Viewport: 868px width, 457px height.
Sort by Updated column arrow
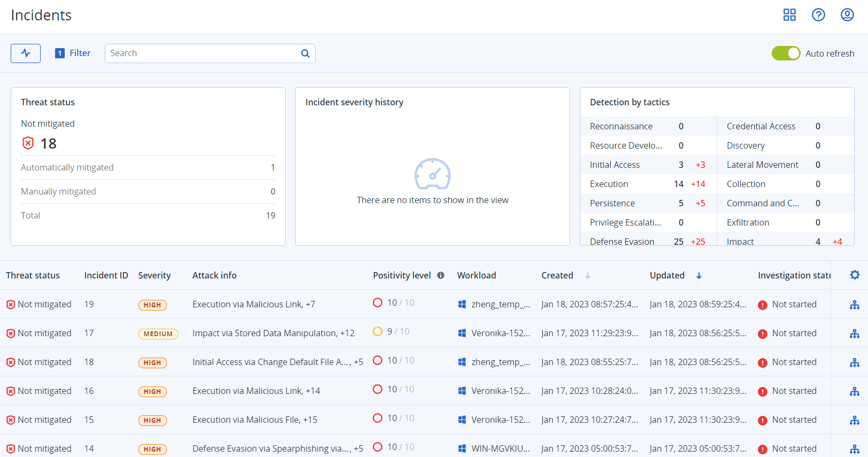(698, 276)
